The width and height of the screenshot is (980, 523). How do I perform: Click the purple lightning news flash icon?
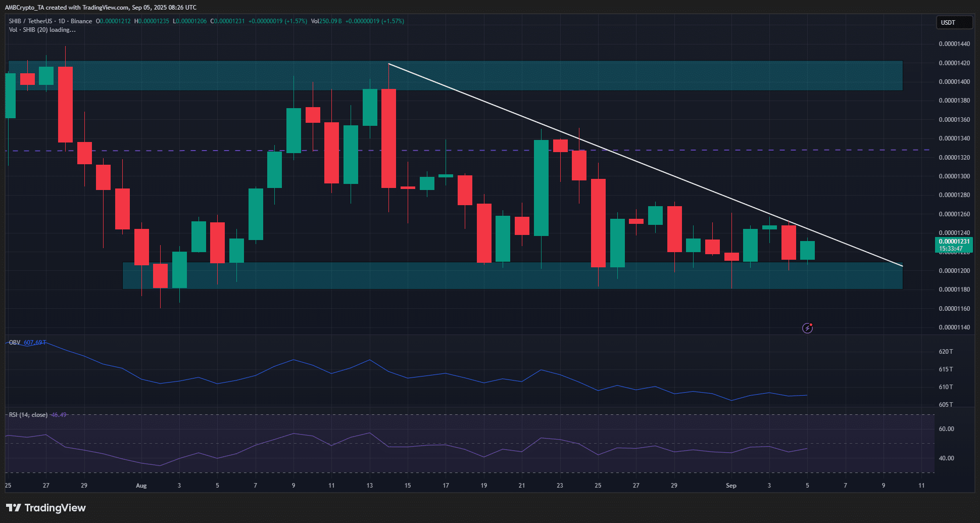[807, 328]
